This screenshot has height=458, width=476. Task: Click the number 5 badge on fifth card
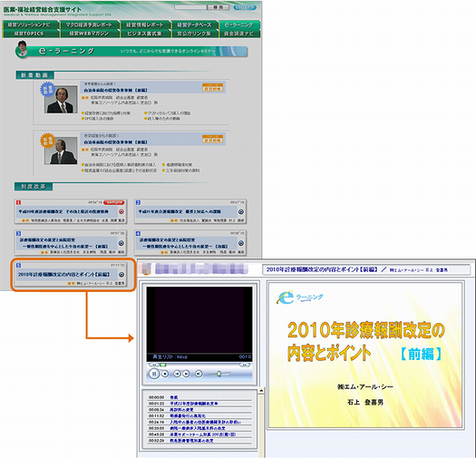pos(18,266)
